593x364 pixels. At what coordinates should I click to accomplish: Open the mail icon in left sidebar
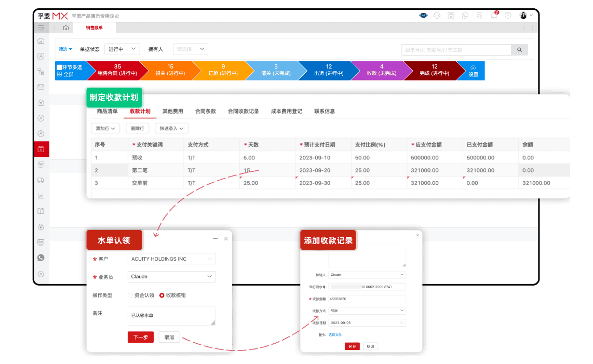click(x=41, y=87)
